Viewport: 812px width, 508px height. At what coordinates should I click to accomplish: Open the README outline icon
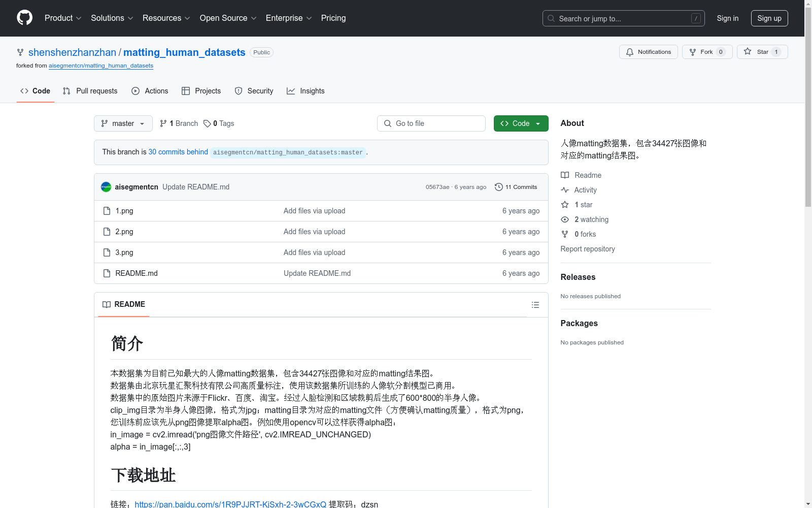click(x=535, y=305)
